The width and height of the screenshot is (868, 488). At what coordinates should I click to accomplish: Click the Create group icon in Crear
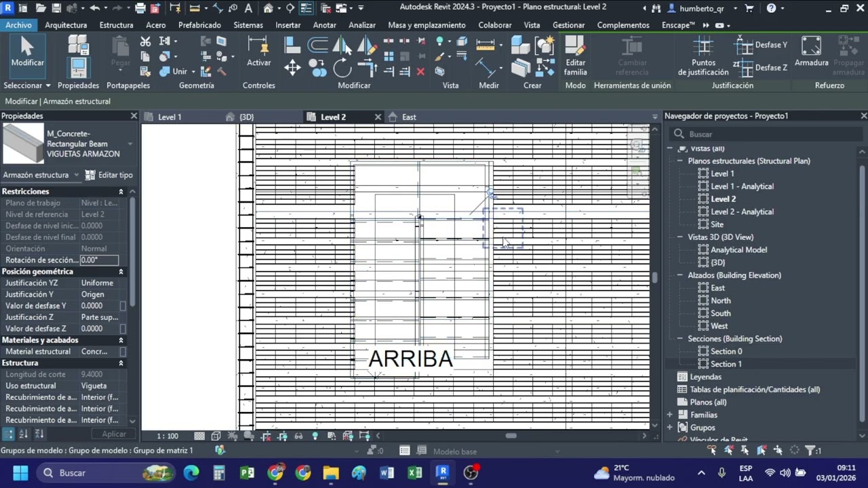(x=545, y=45)
